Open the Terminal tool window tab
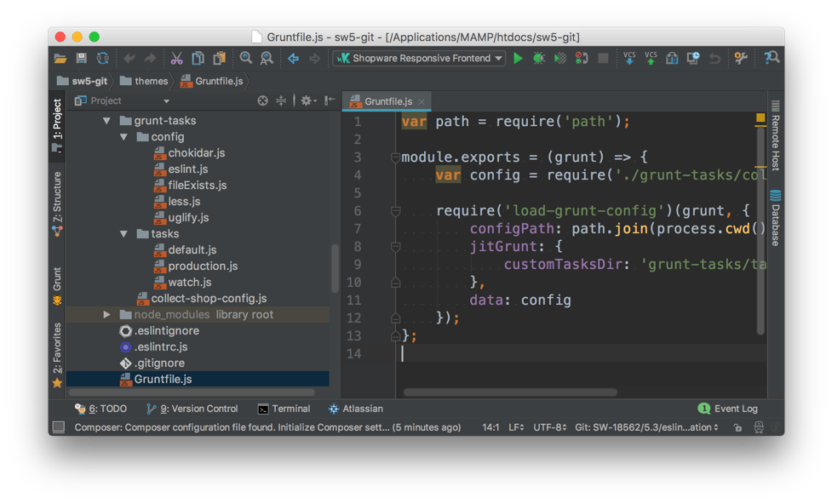The image size is (832, 504). (x=284, y=409)
